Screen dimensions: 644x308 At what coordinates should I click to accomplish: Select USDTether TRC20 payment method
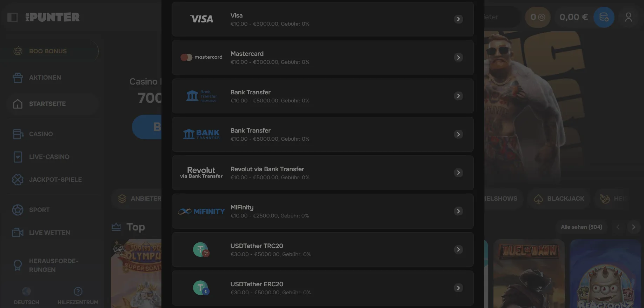pyautogui.click(x=323, y=250)
